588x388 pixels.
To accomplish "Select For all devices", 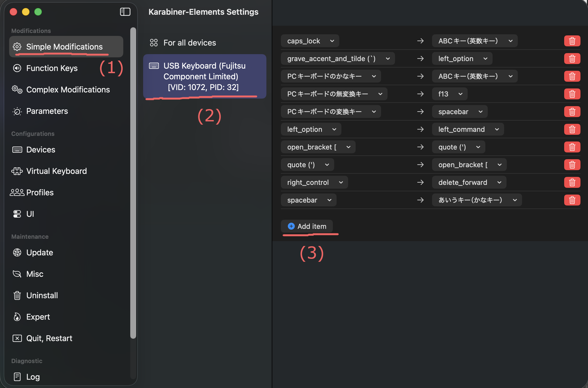I will 205,43.
